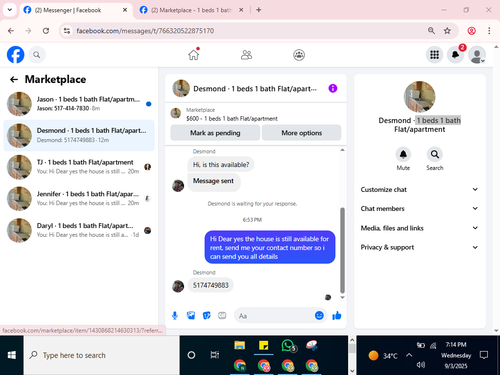Go back with the arrow beside Marketplace
Image resolution: width=500 pixels, height=375 pixels.
click(14, 79)
